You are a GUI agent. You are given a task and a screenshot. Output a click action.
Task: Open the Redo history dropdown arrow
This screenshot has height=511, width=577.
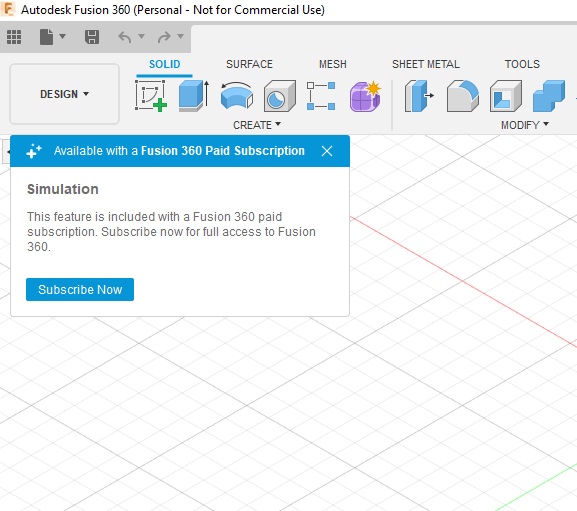click(180, 36)
